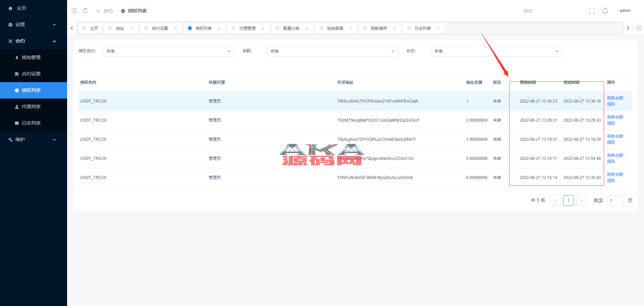Close the 合约设置 tab

(x=175, y=28)
